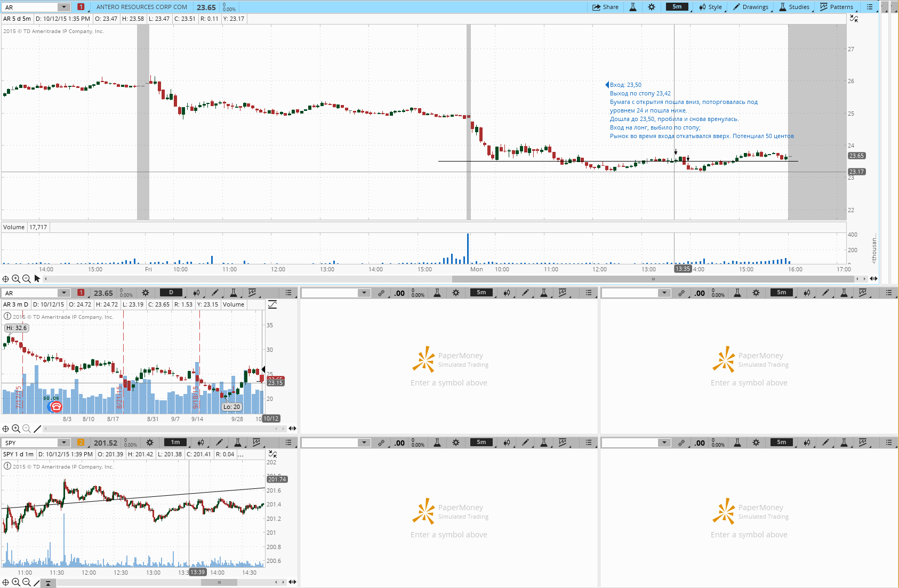Click SPY chart horizontal scrollbar thumb
This screenshot has height=588, width=899.
tap(219, 583)
